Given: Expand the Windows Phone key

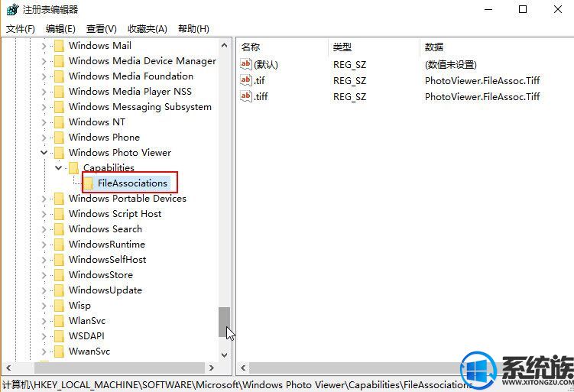Looking at the screenshot, I should pyautogui.click(x=44, y=138).
